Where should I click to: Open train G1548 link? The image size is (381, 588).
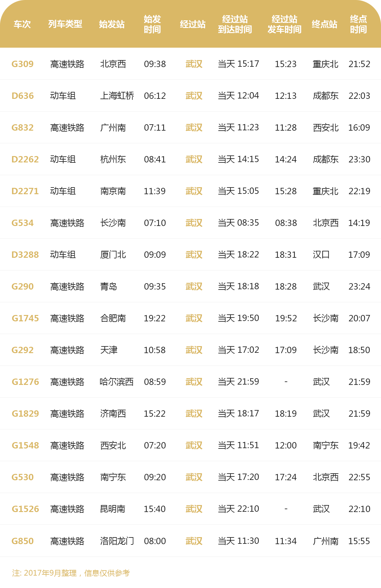click(x=25, y=445)
